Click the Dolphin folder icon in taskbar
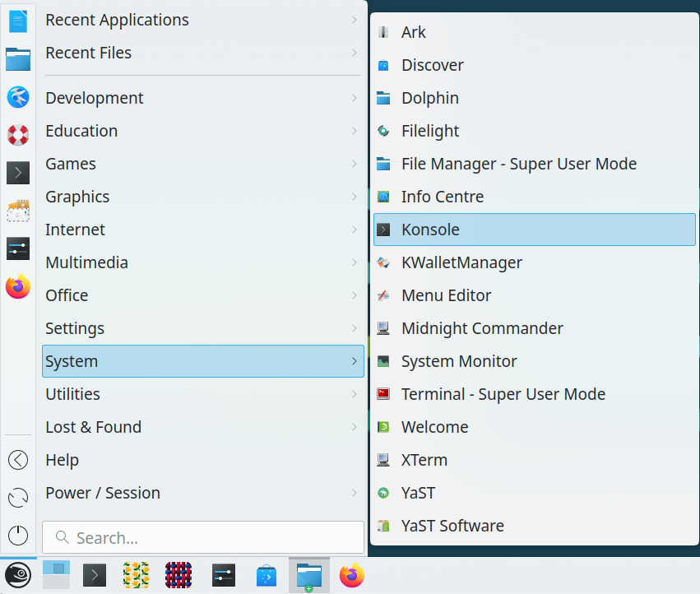This screenshot has width=700, height=594. pyautogui.click(x=309, y=575)
